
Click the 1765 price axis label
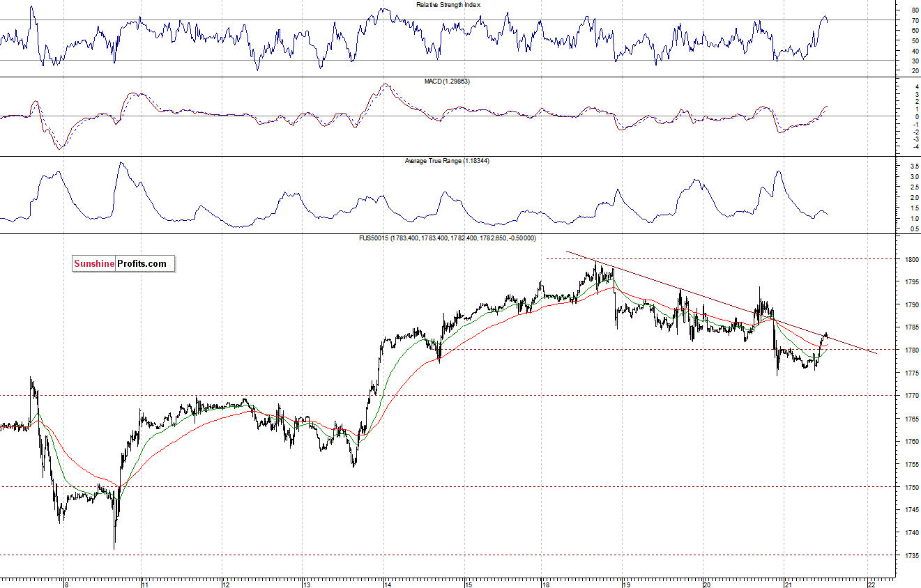point(911,419)
